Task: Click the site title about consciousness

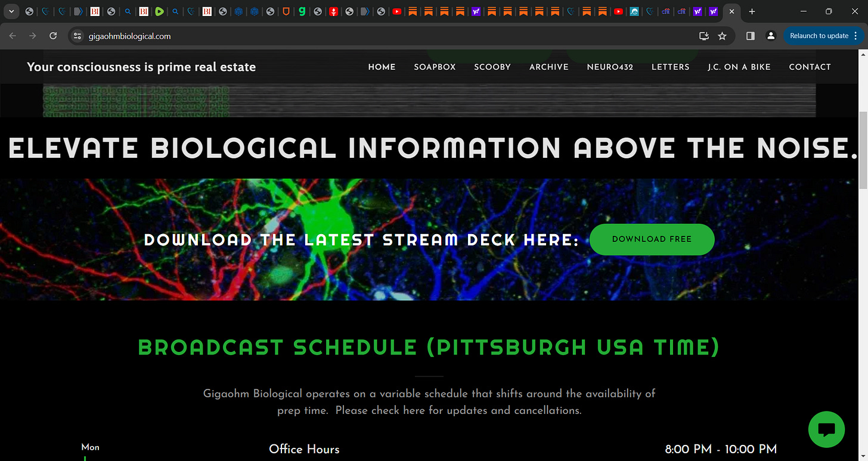Action: click(x=141, y=67)
